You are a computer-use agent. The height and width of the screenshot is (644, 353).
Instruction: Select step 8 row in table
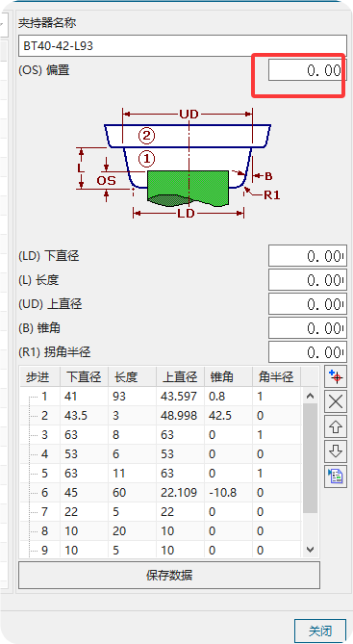point(162,531)
